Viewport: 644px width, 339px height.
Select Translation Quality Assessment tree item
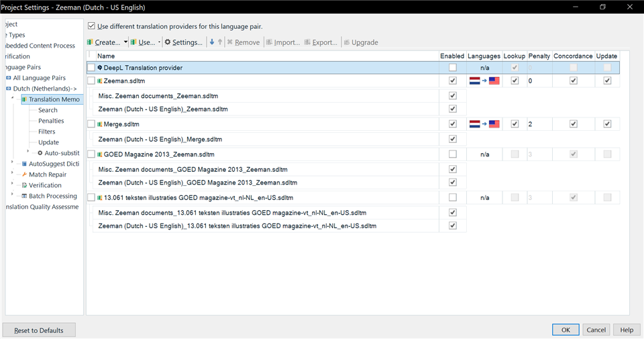click(42, 207)
